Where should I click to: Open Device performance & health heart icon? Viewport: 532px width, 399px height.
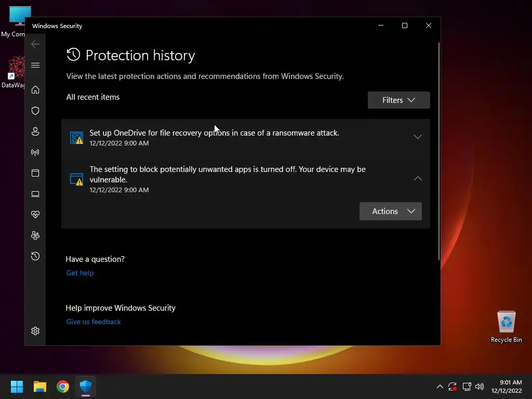click(x=35, y=215)
